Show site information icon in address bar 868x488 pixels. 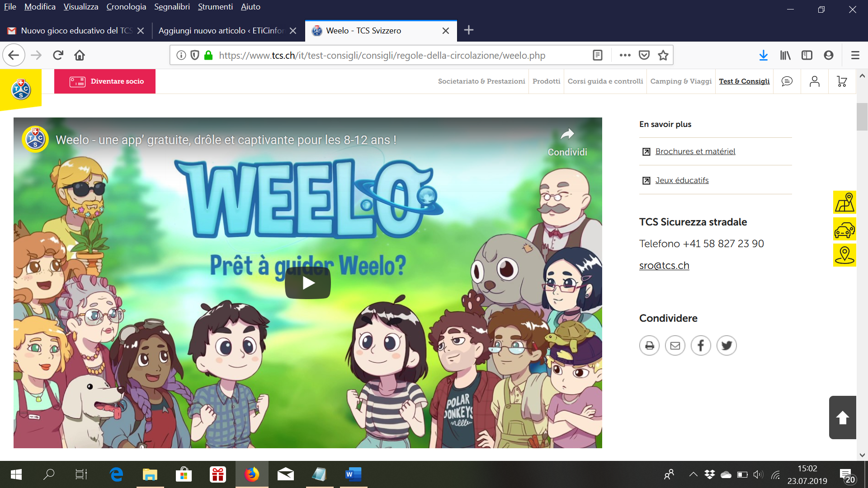tap(181, 55)
